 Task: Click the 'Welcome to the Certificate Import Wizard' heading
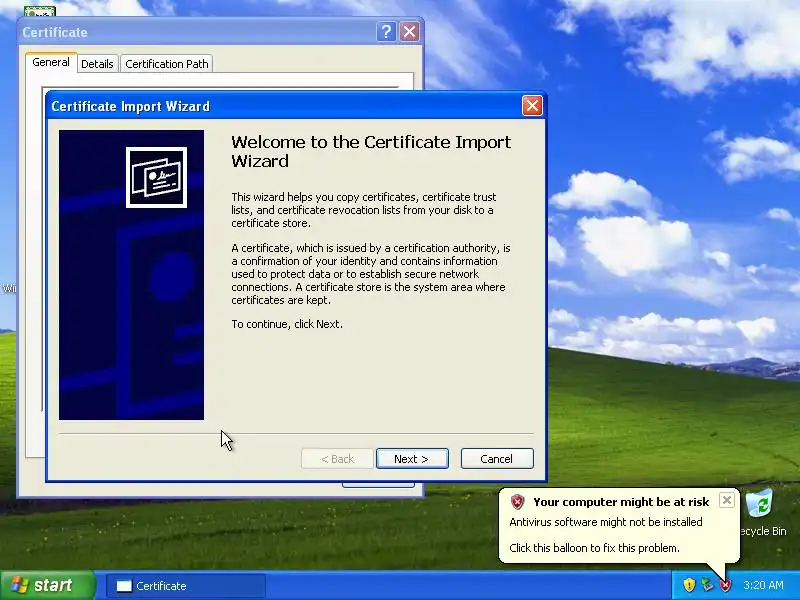click(371, 152)
